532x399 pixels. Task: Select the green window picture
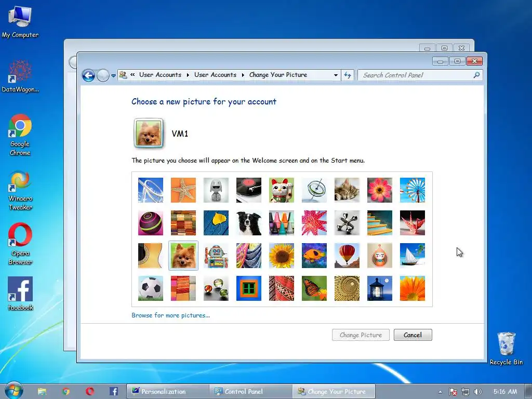tap(249, 288)
